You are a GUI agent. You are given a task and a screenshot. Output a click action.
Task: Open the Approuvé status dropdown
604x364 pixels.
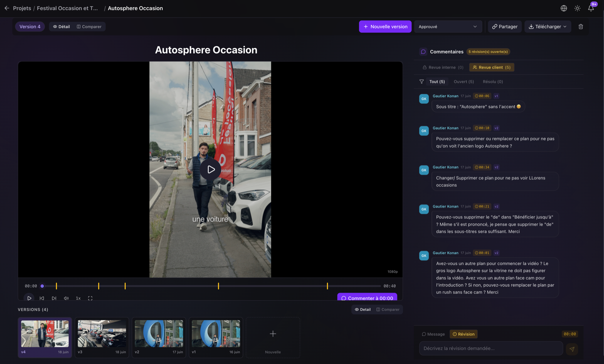click(448, 26)
